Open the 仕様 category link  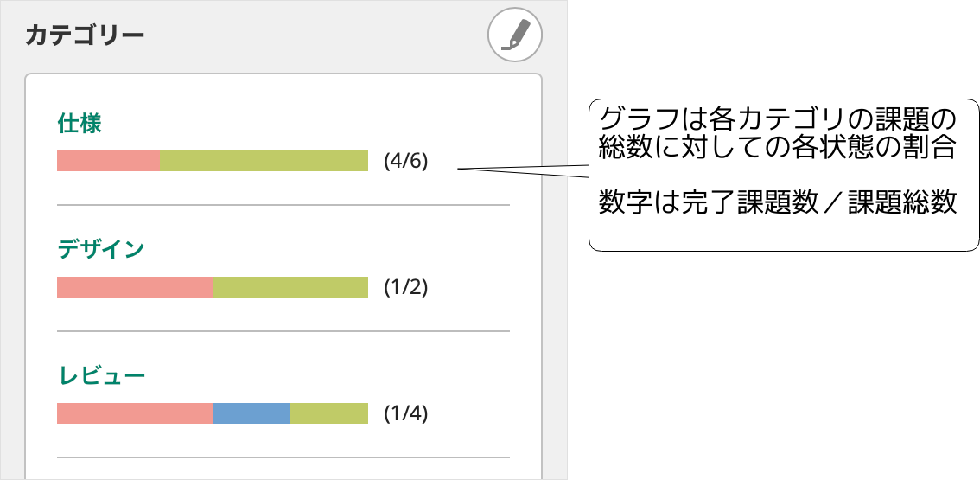click(80, 124)
